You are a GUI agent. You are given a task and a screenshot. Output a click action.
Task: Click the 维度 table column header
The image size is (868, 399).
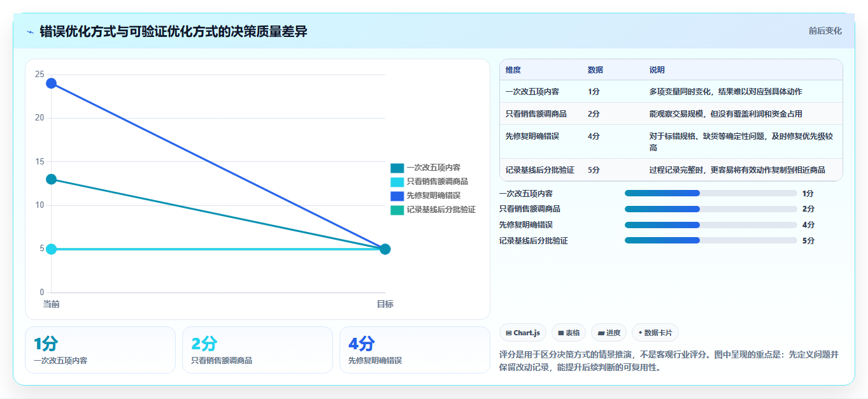pyautogui.click(x=513, y=70)
